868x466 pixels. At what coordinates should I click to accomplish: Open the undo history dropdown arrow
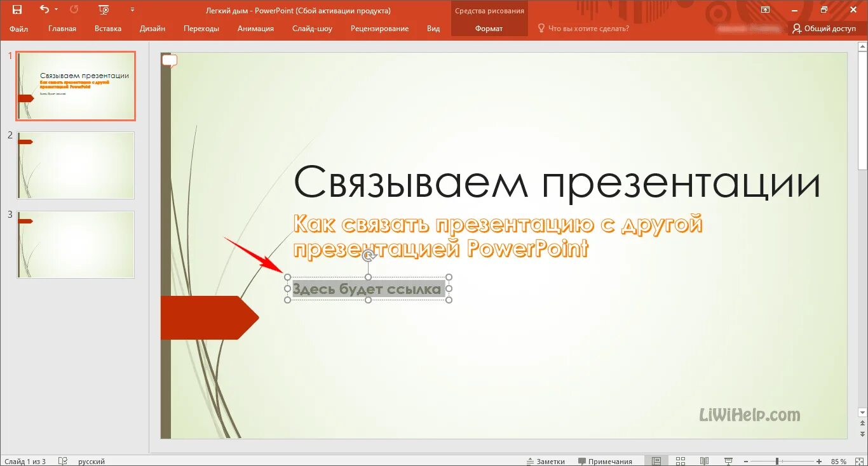click(56, 10)
